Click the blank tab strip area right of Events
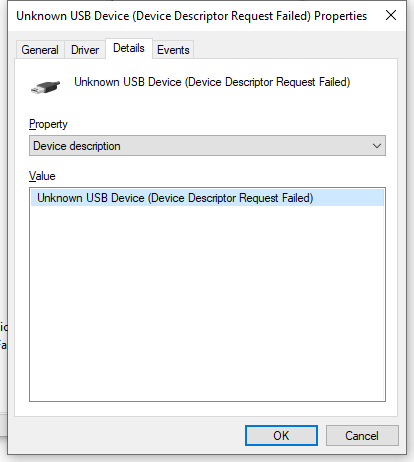 click(295, 49)
